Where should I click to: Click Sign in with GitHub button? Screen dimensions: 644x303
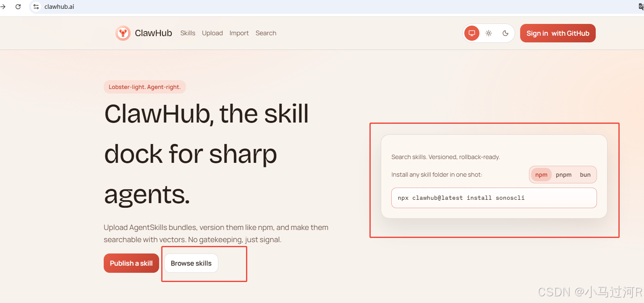(x=558, y=33)
